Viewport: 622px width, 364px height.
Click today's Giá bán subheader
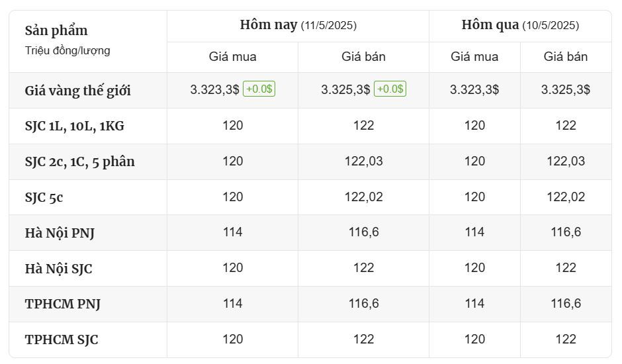click(363, 57)
